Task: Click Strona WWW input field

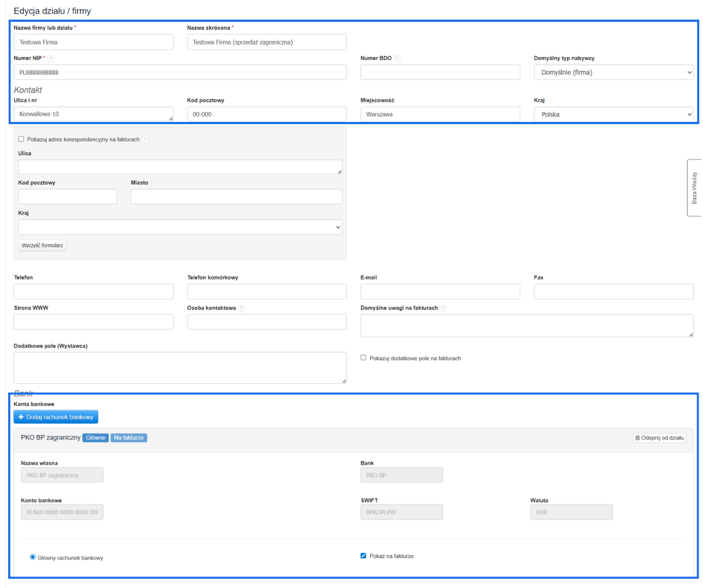Action: click(x=94, y=322)
